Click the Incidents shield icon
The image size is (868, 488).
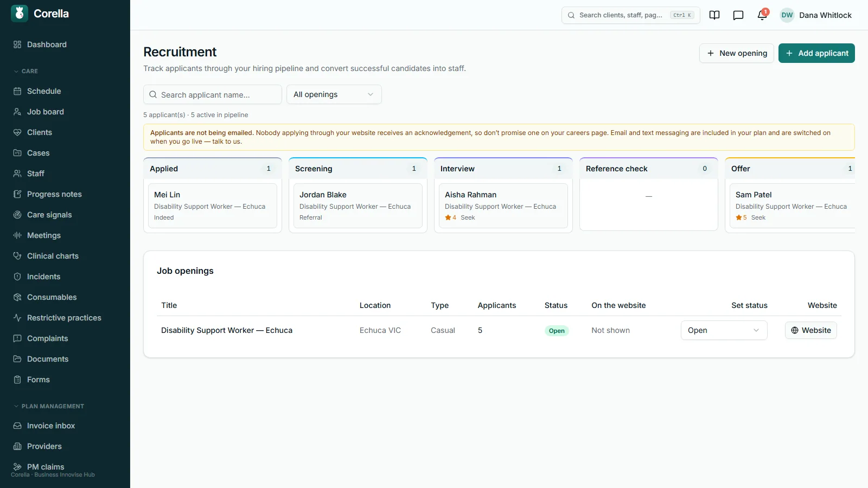pos(17,277)
